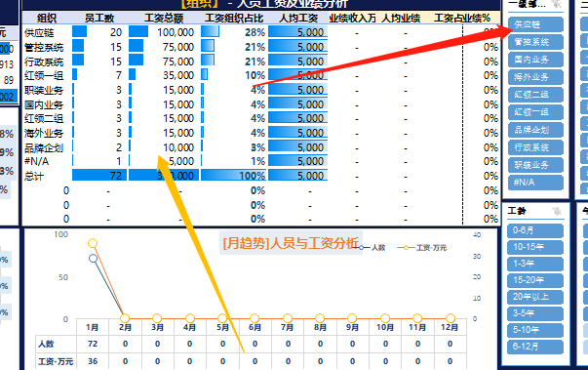Select the 供应链 row label cell

pyautogui.click(x=39, y=32)
